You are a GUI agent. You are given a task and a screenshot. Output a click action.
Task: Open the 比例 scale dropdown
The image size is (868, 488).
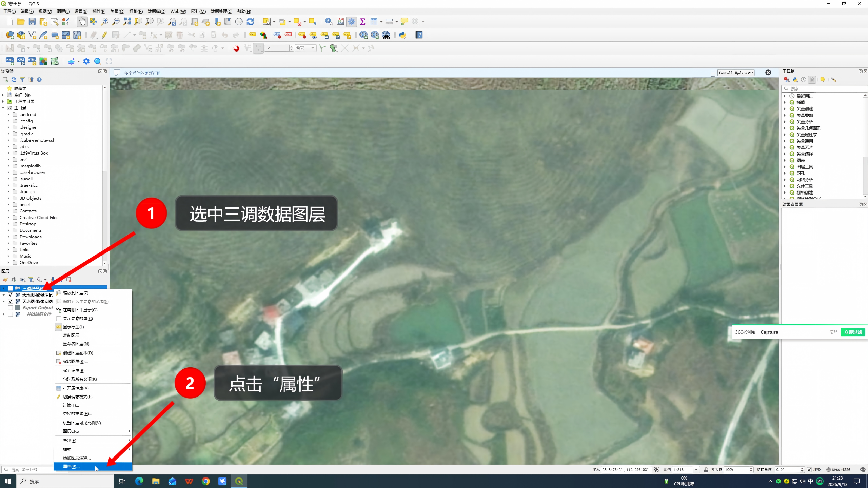696,470
